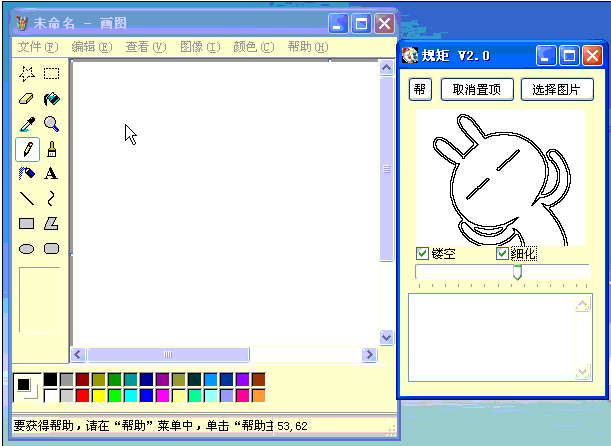Click the foreground/background color indicator box
Screen dimensions: 611x446
click(27, 388)
